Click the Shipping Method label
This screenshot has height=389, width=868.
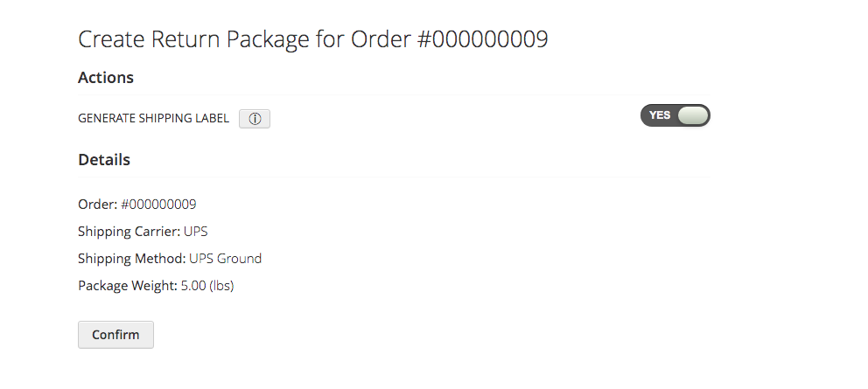click(x=132, y=259)
